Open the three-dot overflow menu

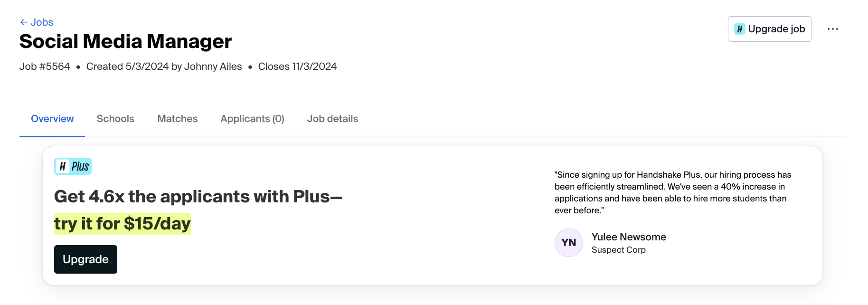(x=833, y=29)
